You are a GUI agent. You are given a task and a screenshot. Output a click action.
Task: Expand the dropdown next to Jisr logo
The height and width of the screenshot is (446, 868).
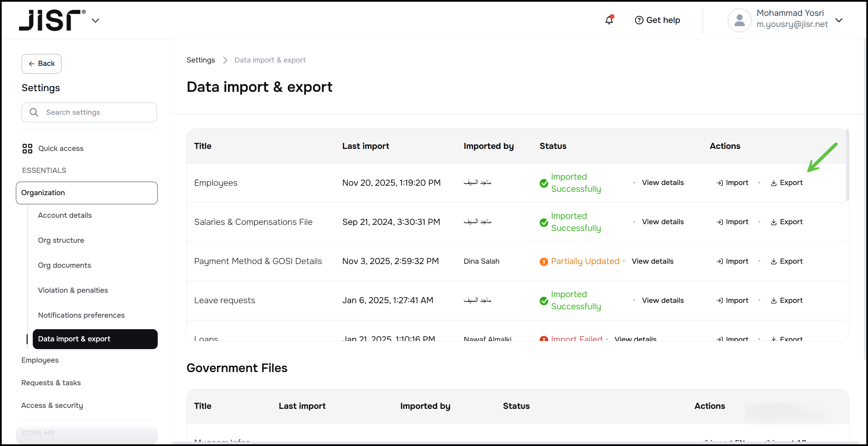coord(96,21)
